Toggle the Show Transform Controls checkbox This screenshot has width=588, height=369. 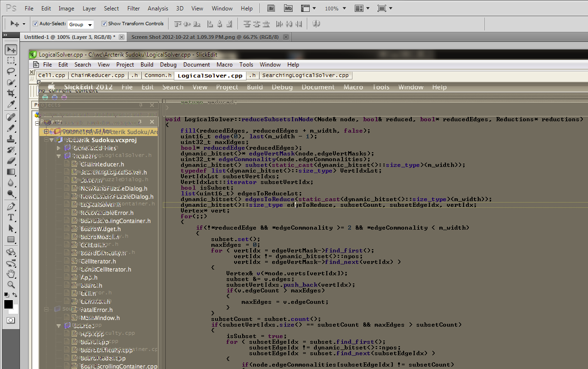(x=104, y=24)
